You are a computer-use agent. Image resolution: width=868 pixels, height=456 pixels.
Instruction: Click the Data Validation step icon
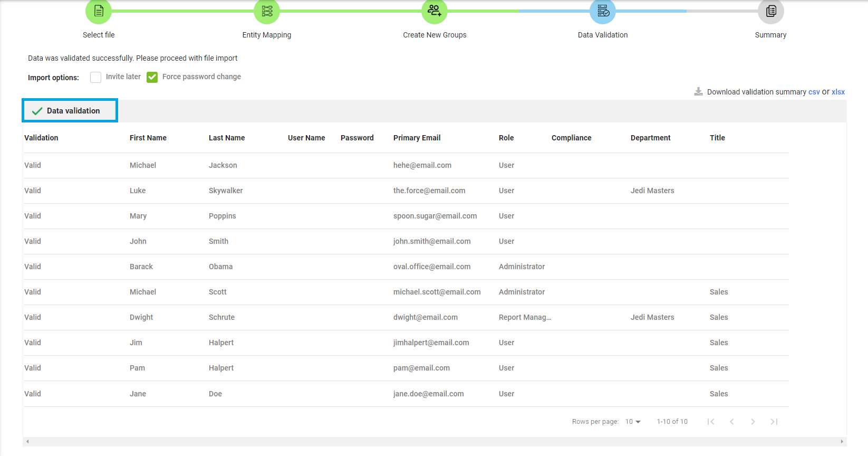[603, 11]
